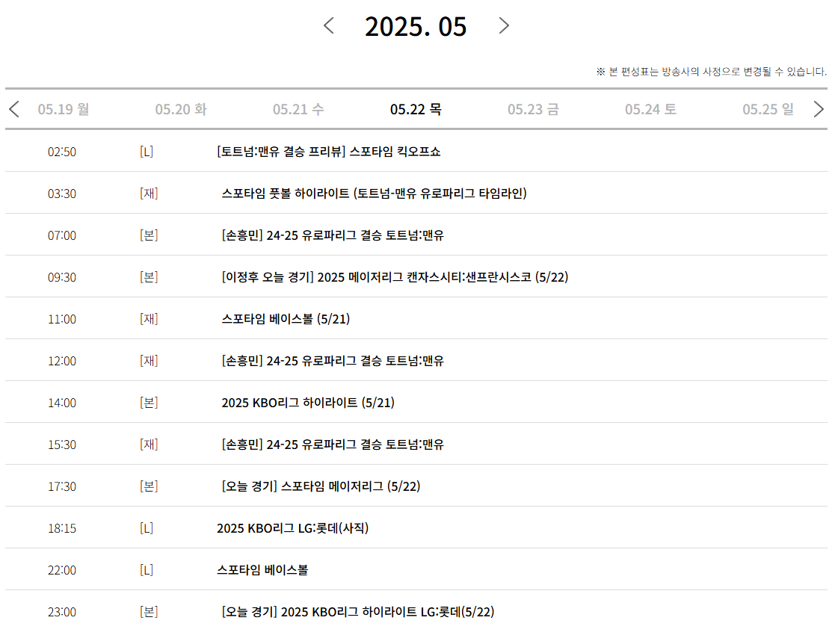835x644 pixels.
Task: Open 스포타임 베이스볼 live at 22:00
Action: click(x=262, y=570)
